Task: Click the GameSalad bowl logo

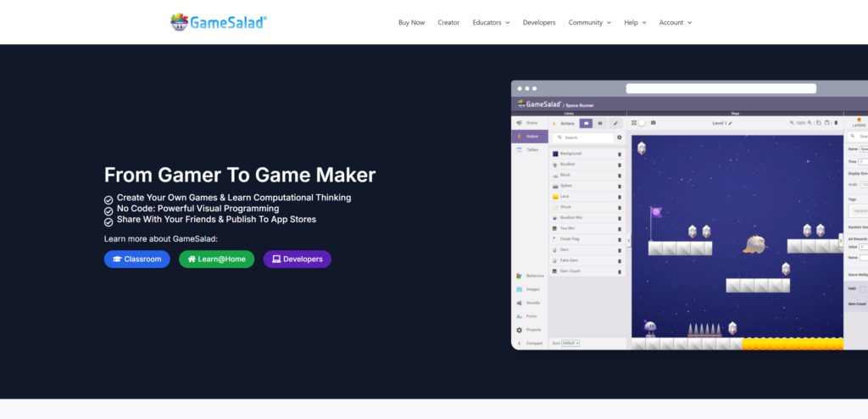Action: (179, 22)
